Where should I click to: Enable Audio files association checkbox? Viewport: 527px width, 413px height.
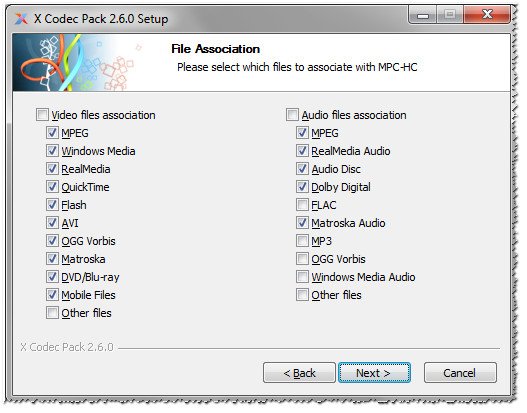[x=292, y=115]
